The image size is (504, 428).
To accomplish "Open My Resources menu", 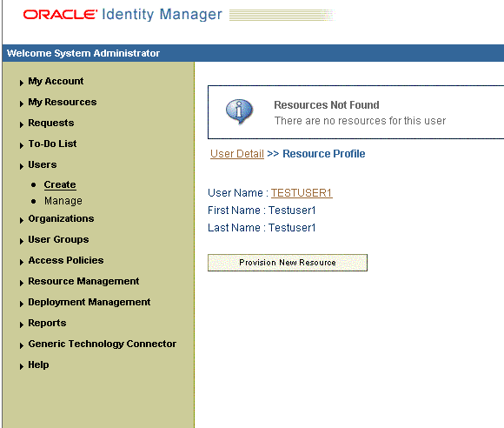I will pyautogui.click(x=63, y=102).
